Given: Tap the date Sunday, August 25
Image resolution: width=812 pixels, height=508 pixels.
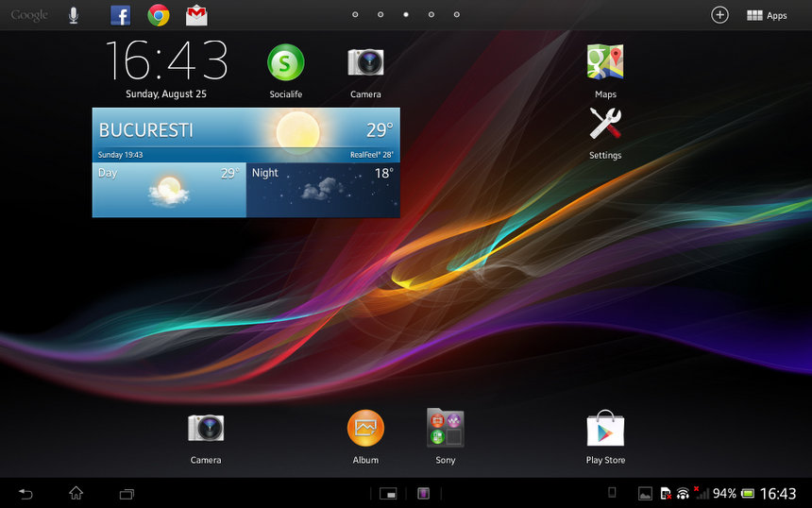Looking at the screenshot, I should tap(166, 93).
